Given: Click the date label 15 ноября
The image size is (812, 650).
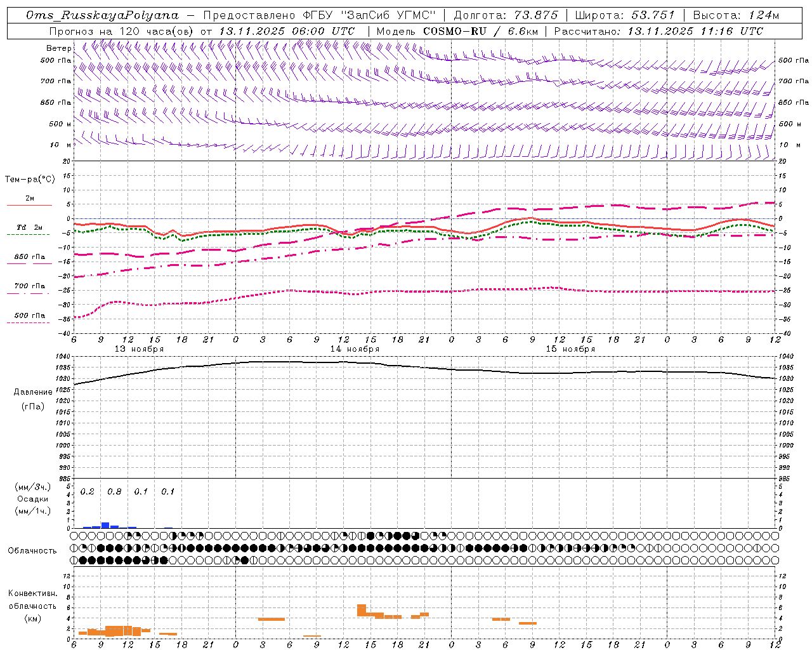Looking at the screenshot, I should point(571,349).
